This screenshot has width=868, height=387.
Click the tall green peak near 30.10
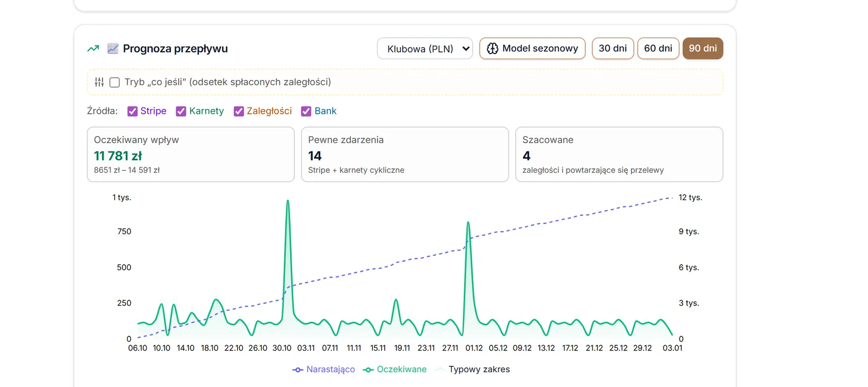tap(288, 201)
